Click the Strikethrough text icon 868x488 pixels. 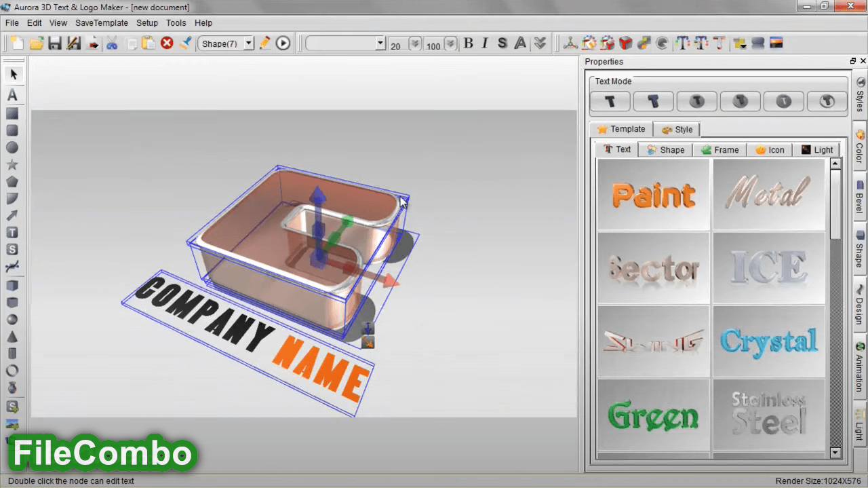pyautogui.click(x=502, y=43)
